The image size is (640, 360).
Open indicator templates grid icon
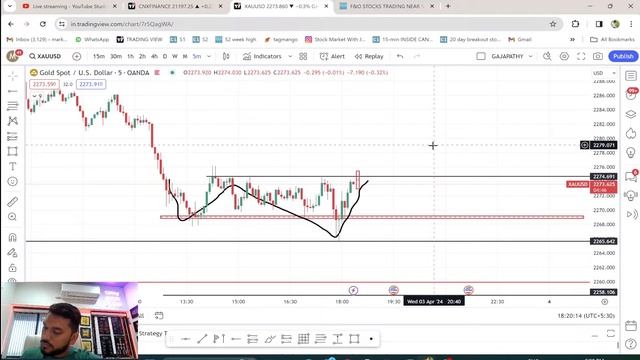tap(303, 56)
